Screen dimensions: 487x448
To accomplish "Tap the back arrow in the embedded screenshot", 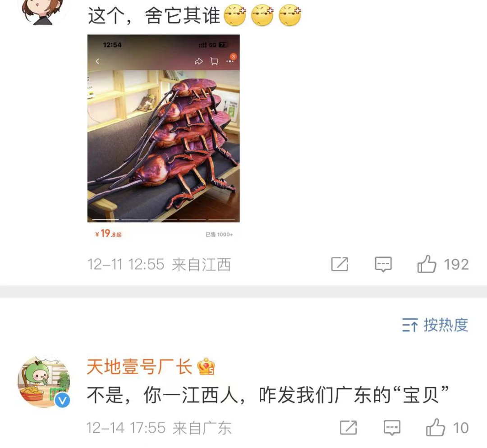I will (97, 61).
